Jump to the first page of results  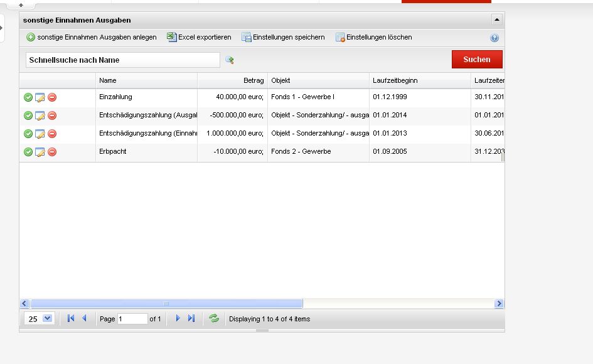coord(71,319)
